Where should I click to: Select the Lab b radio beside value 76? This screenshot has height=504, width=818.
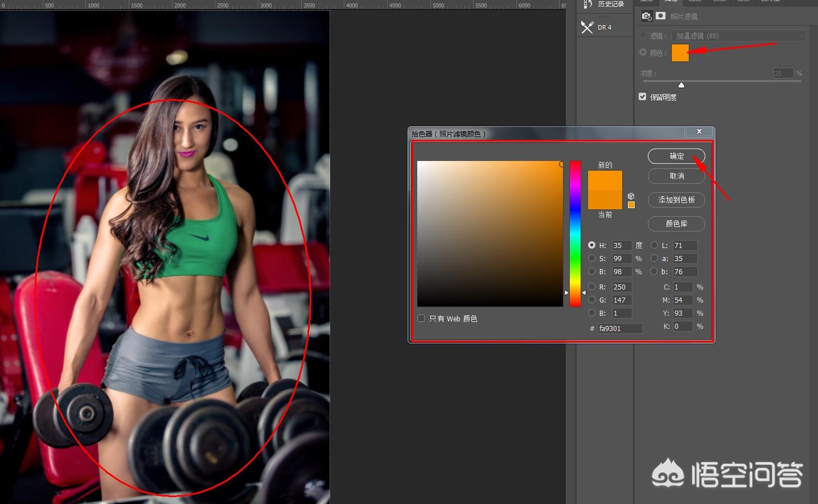pyautogui.click(x=655, y=271)
